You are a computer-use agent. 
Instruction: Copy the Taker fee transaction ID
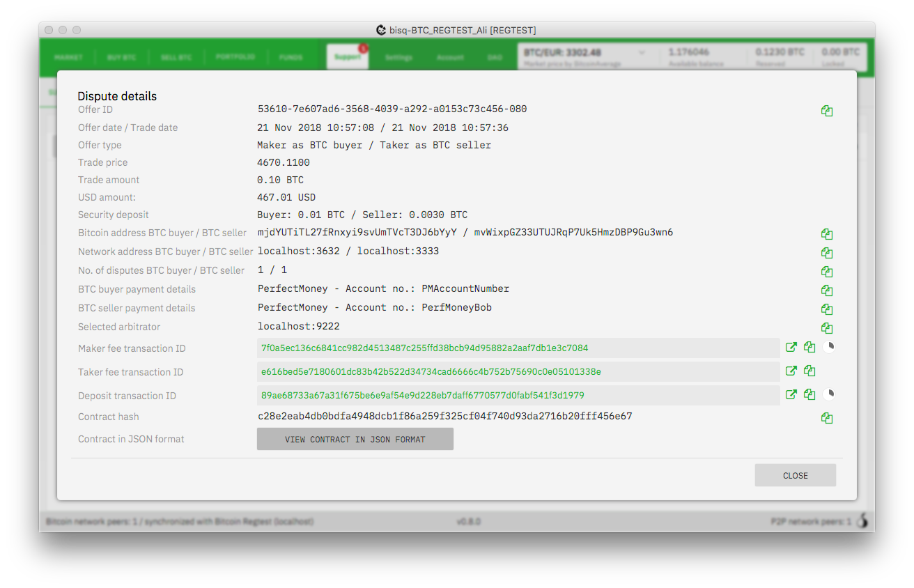pyautogui.click(x=810, y=371)
